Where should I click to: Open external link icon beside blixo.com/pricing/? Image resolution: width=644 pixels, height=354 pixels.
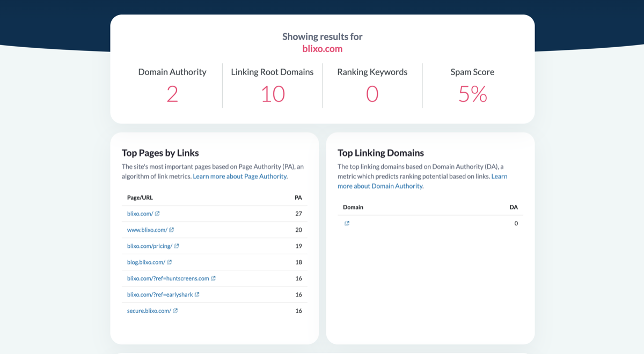[x=177, y=246]
